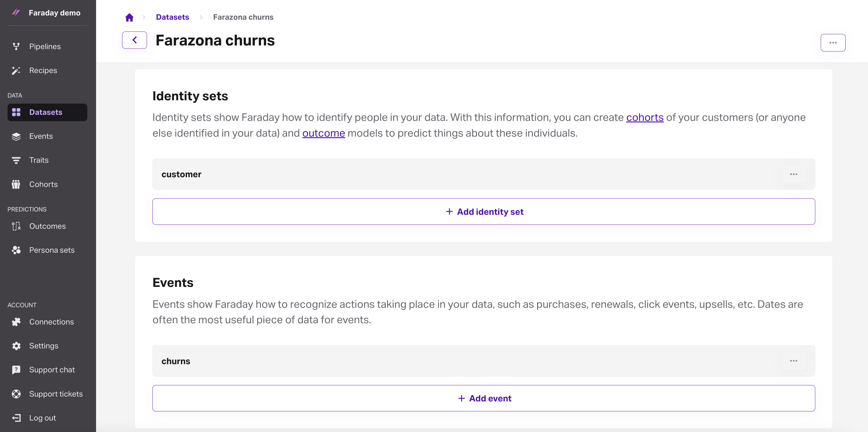
Task: Navigate to Events in the sidebar
Action: 47,136
